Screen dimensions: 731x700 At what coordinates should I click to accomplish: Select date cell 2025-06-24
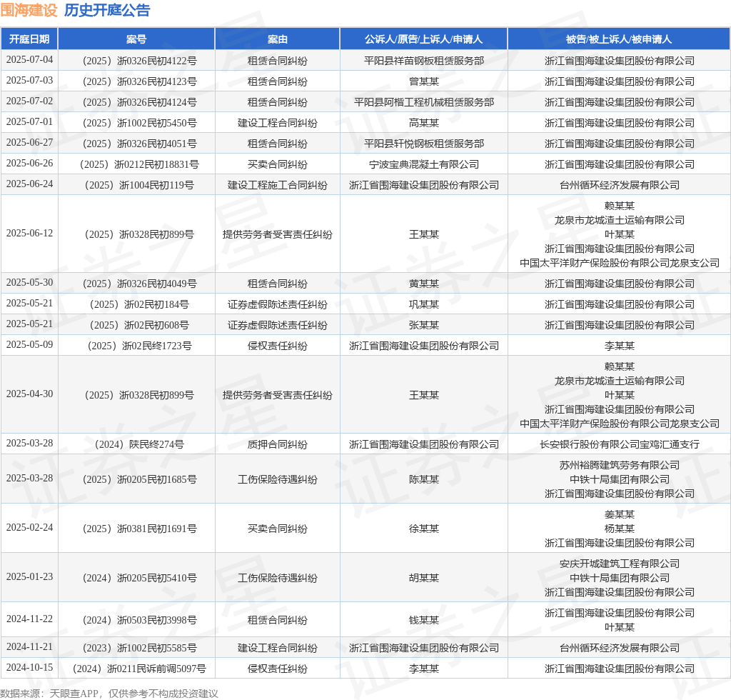tap(29, 184)
